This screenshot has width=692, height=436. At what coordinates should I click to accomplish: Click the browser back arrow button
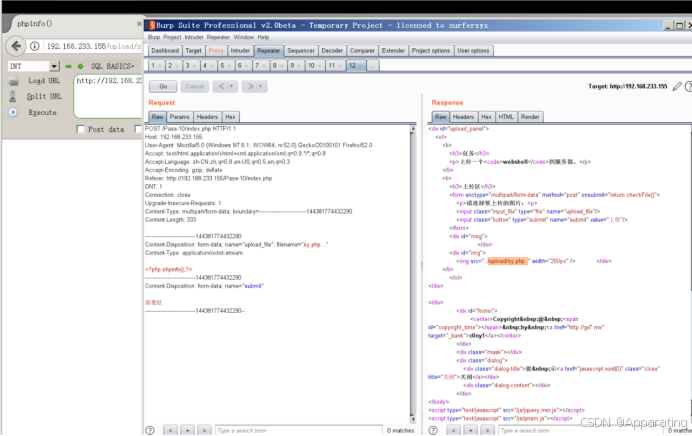click(x=16, y=46)
